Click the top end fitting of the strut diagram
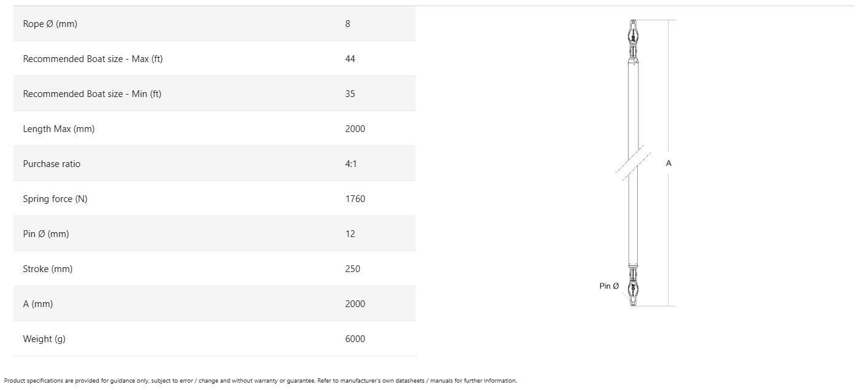The image size is (868, 390). (x=633, y=38)
